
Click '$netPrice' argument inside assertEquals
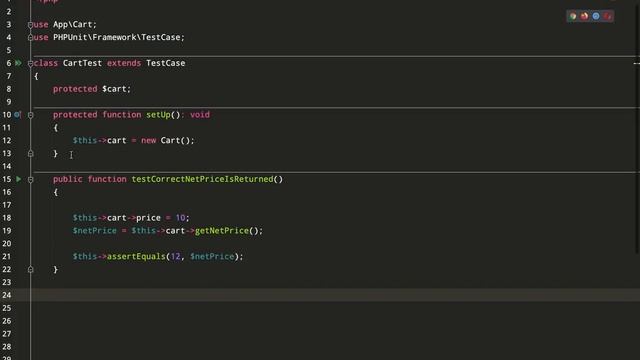click(x=212, y=256)
